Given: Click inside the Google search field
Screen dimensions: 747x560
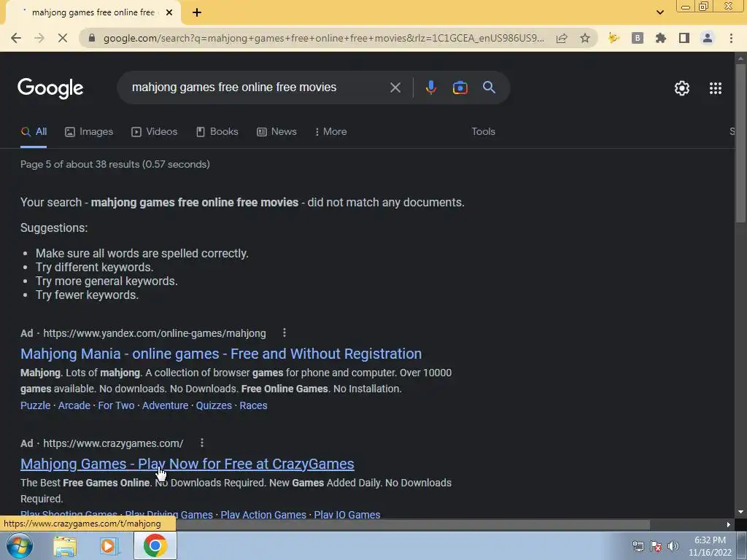Looking at the screenshot, I should [x=258, y=87].
